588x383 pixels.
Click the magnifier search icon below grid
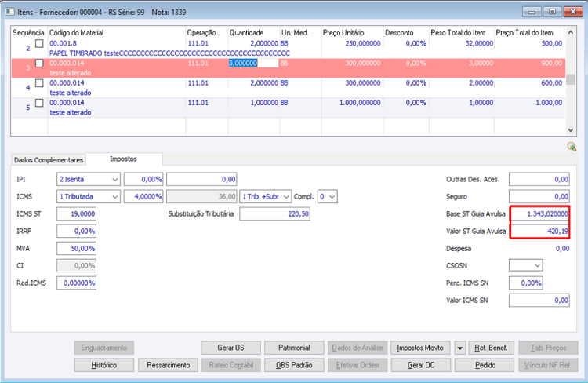coord(572,147)
